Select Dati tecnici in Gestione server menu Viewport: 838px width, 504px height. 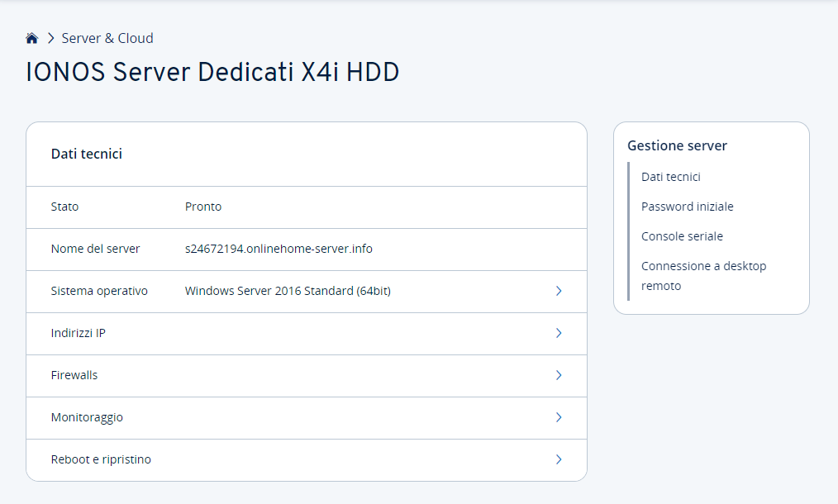[671, 177]
